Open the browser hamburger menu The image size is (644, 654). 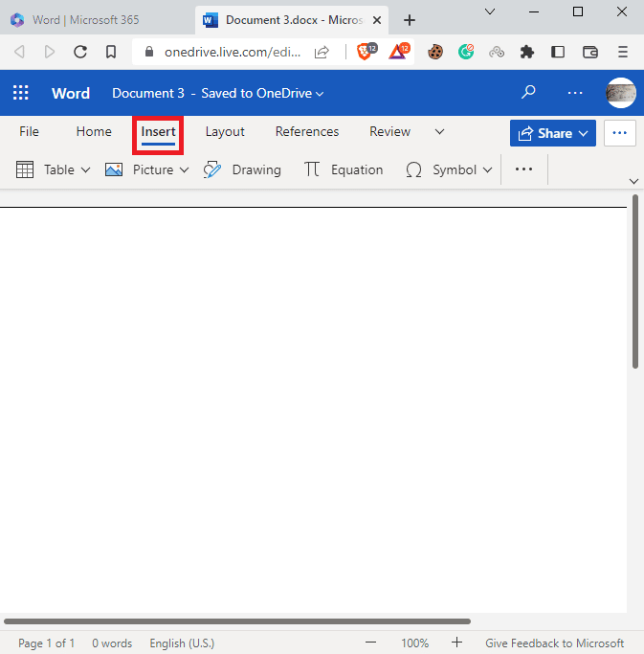(x=623, y=52)
